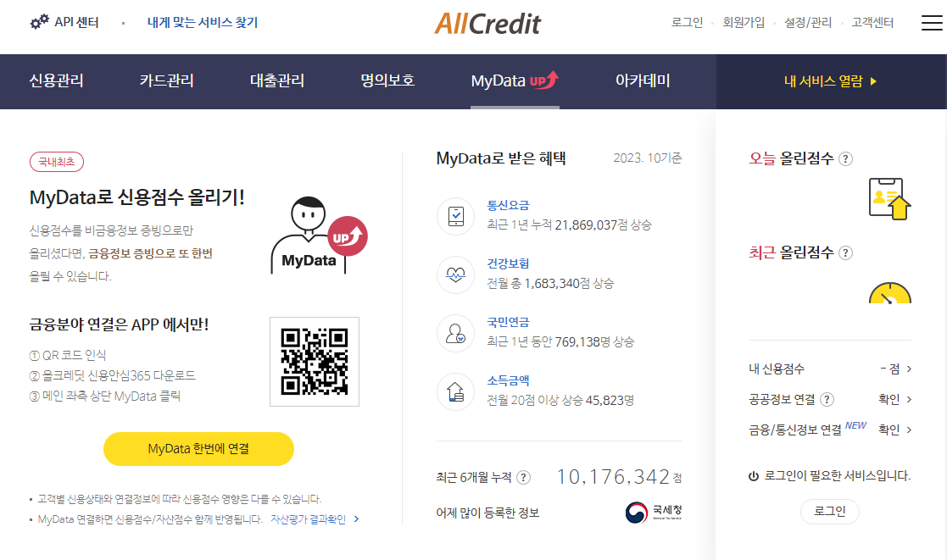Expand 내 서비스 열람 panel
Screen dimensions: 947x560
[831, 80]
